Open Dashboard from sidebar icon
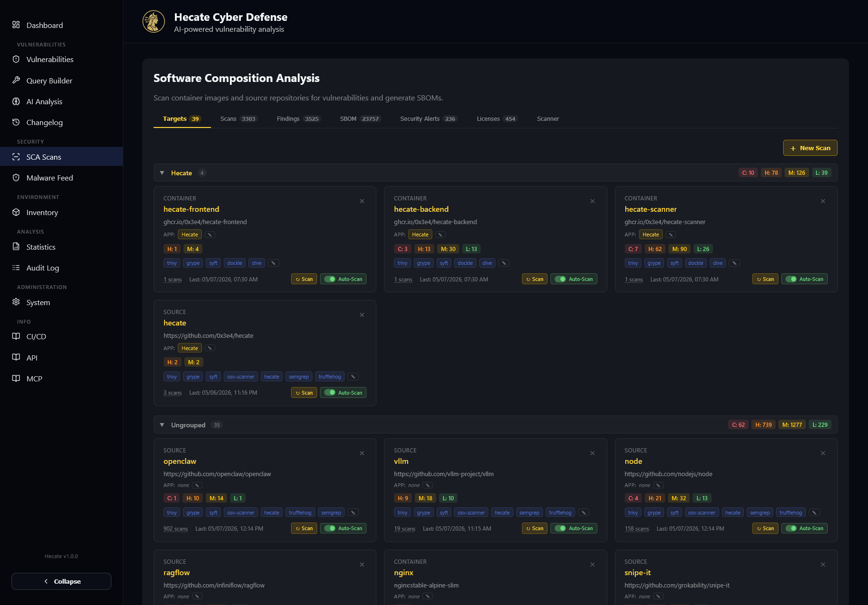This screenshot has height=605, width=868. click(16, 25)
